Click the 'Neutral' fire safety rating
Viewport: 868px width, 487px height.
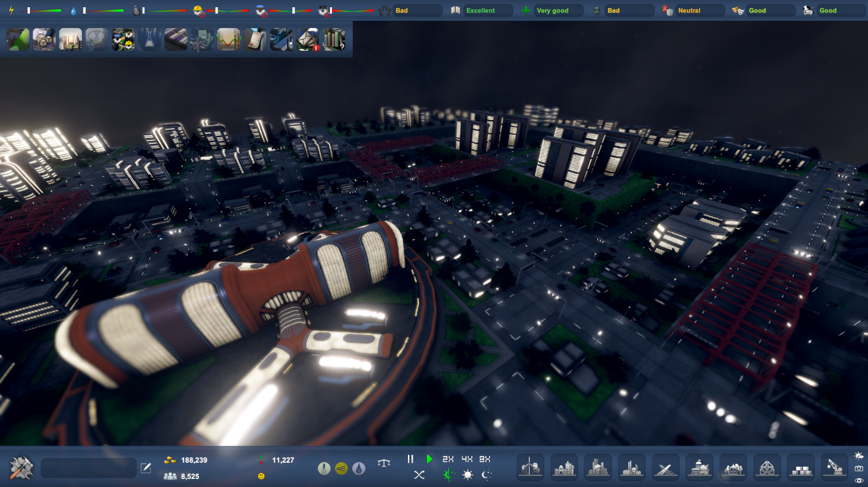(x=700, y=10)
